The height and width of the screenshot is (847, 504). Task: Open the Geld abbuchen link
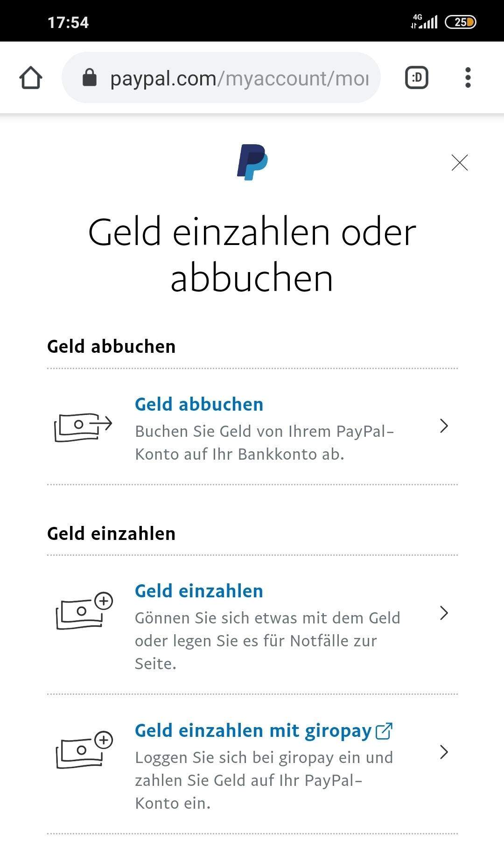point(199,404)
